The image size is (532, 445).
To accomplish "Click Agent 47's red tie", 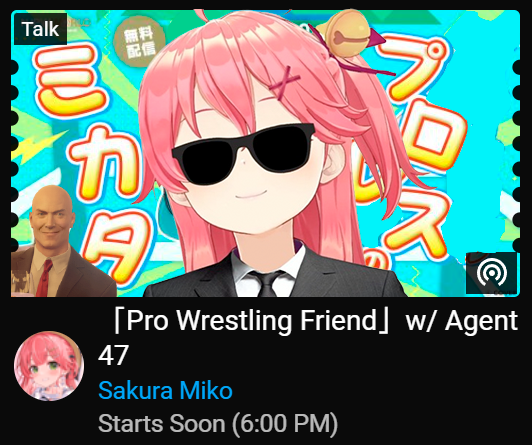I will (44, 278).
